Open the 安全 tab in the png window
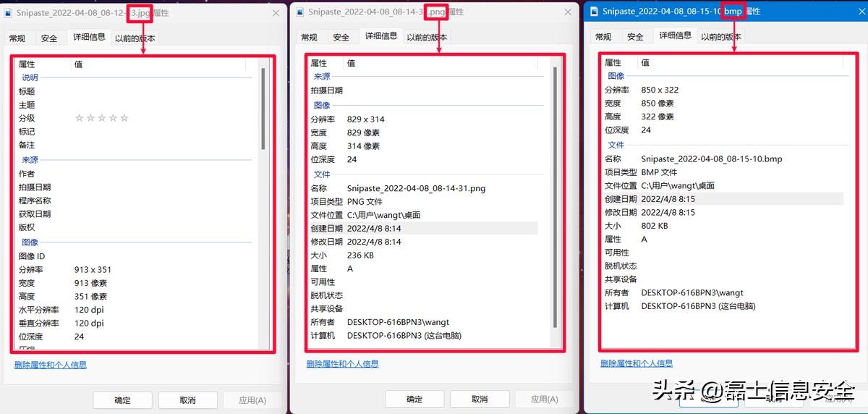The width and height of the screenshot is (868, 414). pos(341,38)
